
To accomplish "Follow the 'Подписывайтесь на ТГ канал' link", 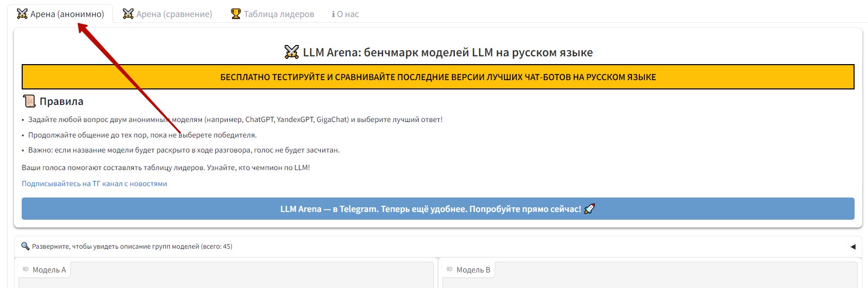I will pos(94,184).
